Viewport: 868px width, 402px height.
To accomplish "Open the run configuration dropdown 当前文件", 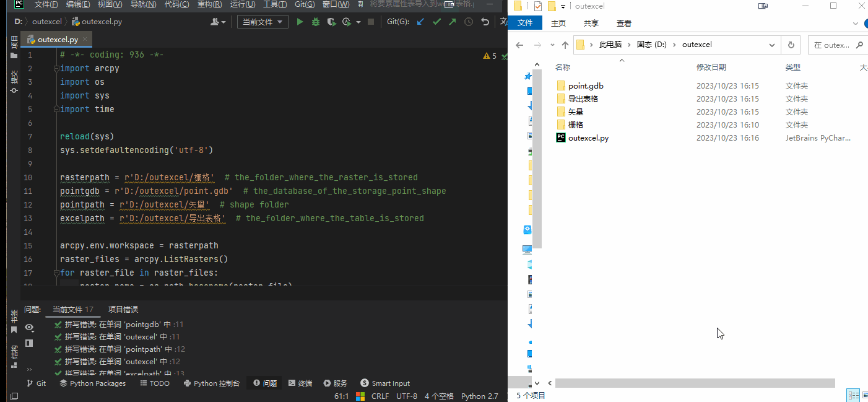I will [x=263, y=22].
